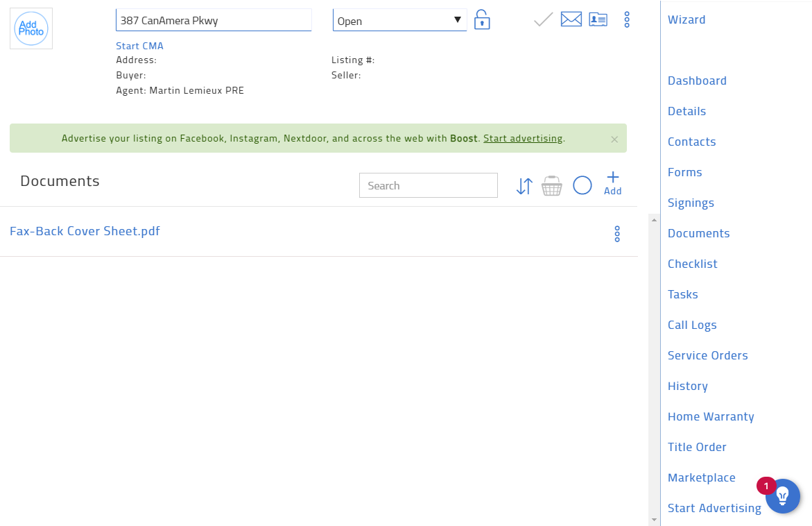Open the Checklist section from the sidebar
The image size is (812, 526).
pyautogui.click(x=692, y=264)
